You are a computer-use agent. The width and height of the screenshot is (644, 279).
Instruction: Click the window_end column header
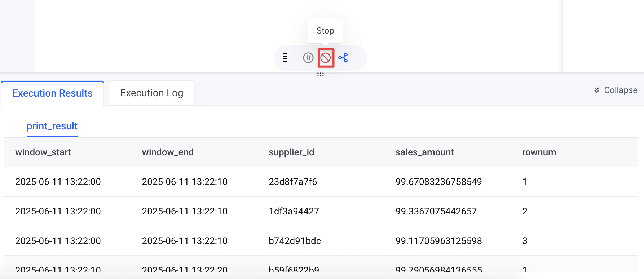click(168, 152)
